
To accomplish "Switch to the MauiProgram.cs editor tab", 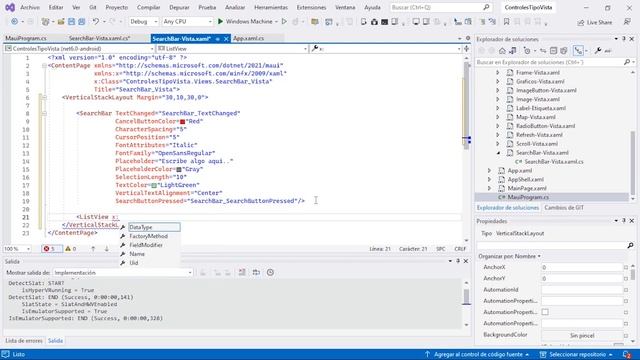I will tap(26, 38).
